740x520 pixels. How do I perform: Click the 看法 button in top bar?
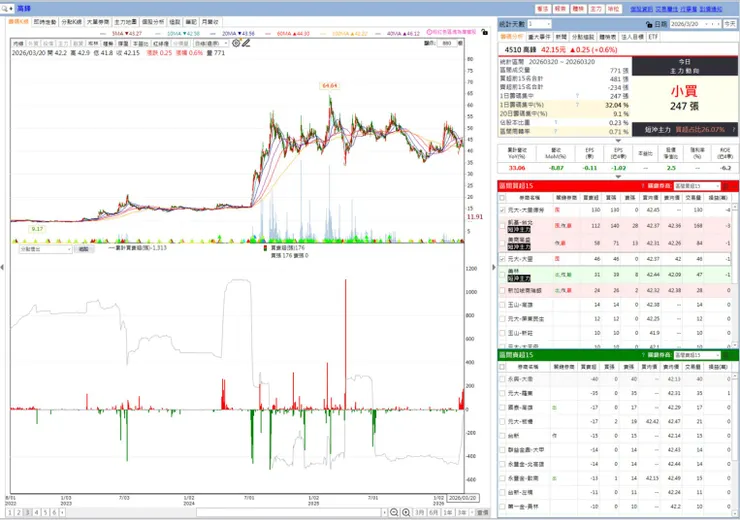pyautogui.click(x=543, y=9)
